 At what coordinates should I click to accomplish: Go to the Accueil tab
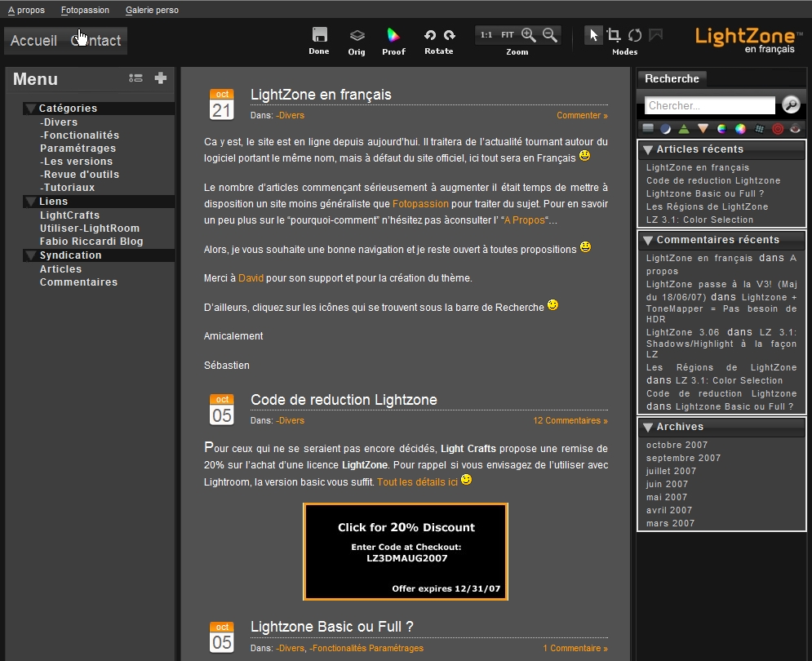coord(33,41)
